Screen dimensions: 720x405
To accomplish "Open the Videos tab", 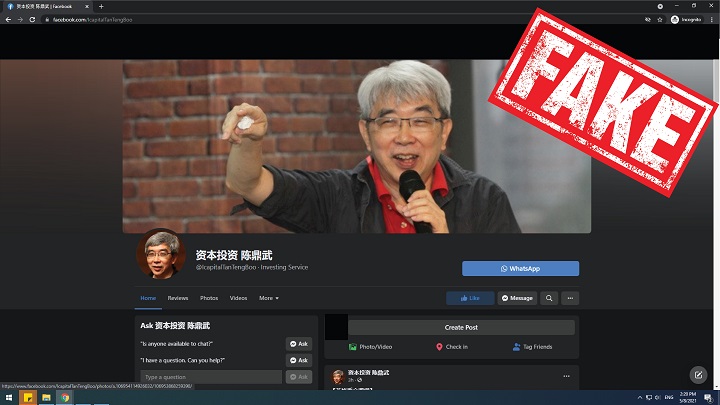I will point(238,298).
